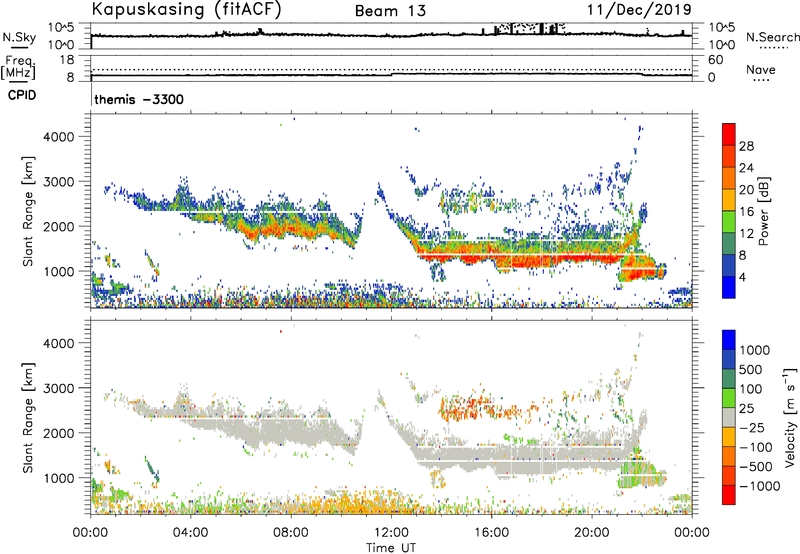This screenshot has height=554, width=800.
Task: Click the '500' velocity colorbar label
Action: (x=751, y=370)
